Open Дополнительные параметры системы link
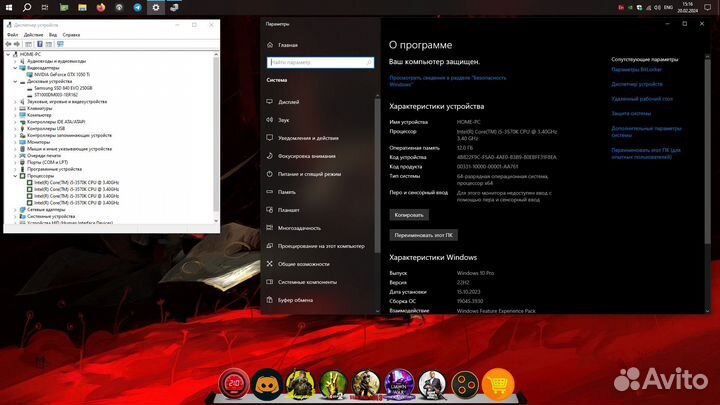The image size is (720, 405). click(x=646, y=132)
